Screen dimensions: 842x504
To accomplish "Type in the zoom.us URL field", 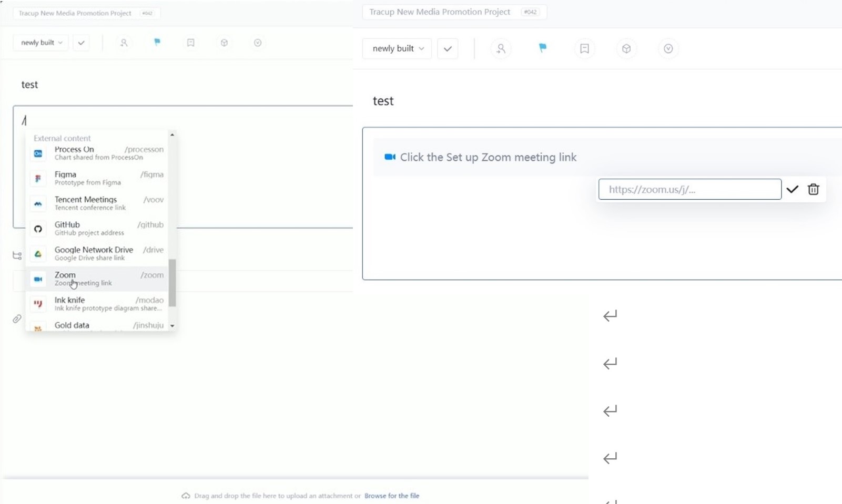I will 689,189.
